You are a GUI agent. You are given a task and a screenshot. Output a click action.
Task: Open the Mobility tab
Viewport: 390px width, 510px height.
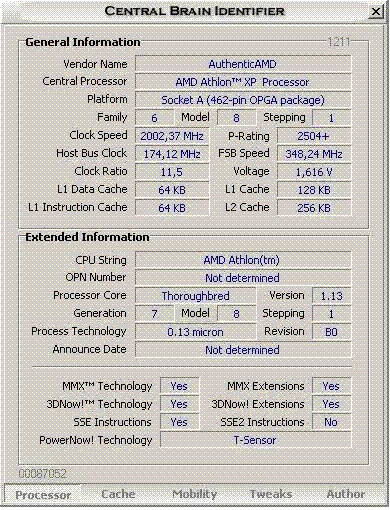click(x=195, y=494)
